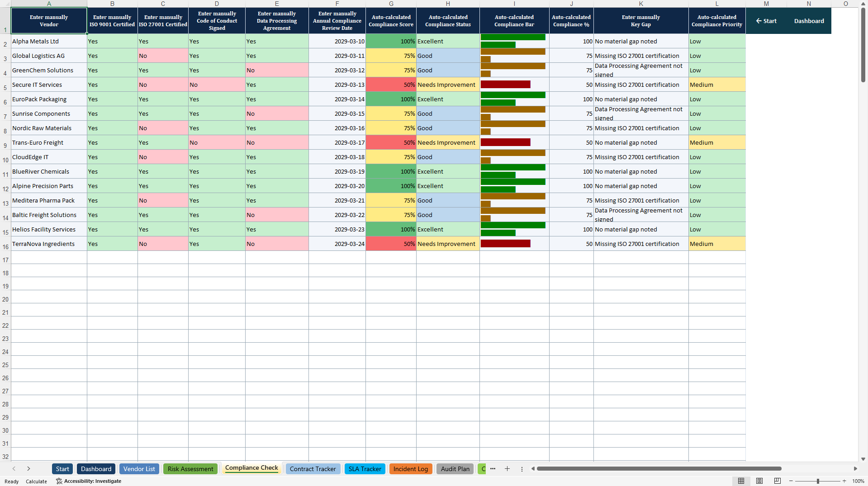Click Global Logistics AG ISO 27001 No cell
The height and width of the screenshot is (486, 868).
click(x=163, y=56)
